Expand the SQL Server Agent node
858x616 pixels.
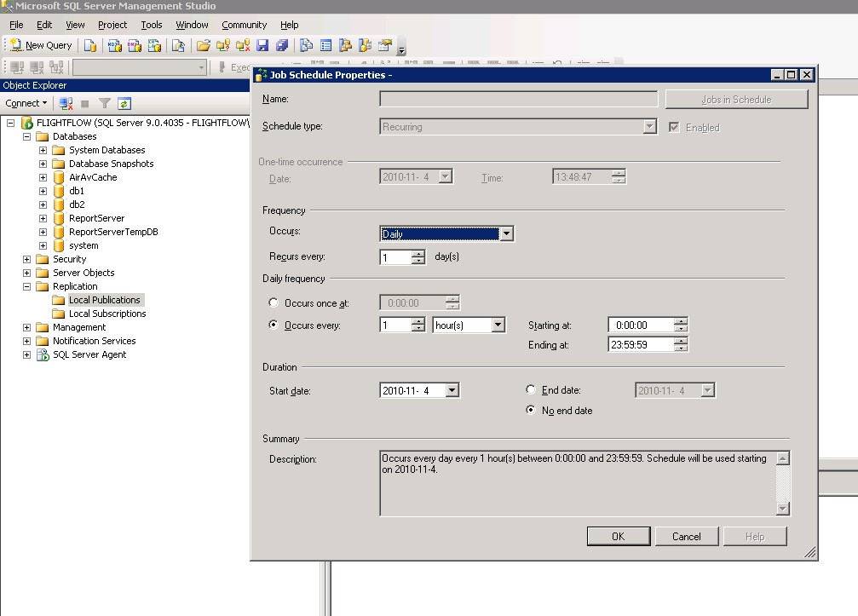pyautogui.click(x=27, y=354)
